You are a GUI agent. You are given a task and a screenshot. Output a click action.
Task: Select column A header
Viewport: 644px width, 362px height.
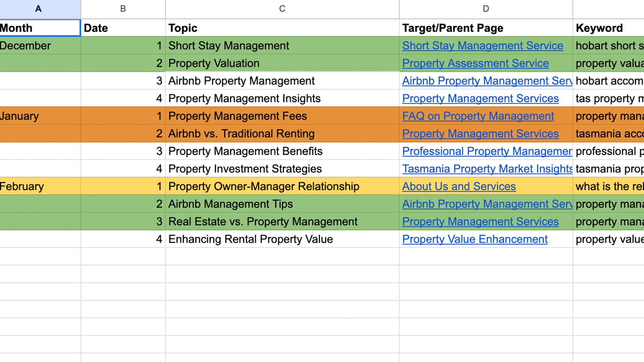click(x=40, y=9)
